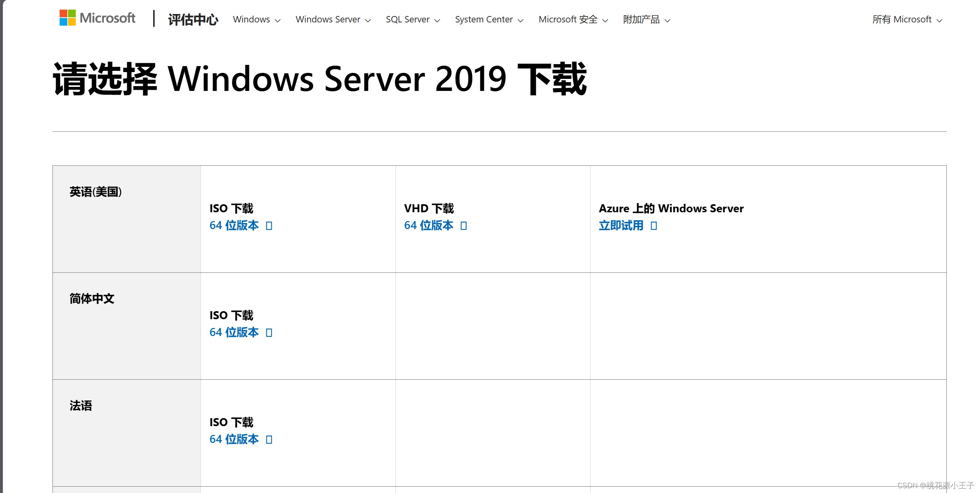Open 评估中心 home page
The height and width of the screenshot is (493, 980).
(x=193, y=19)
